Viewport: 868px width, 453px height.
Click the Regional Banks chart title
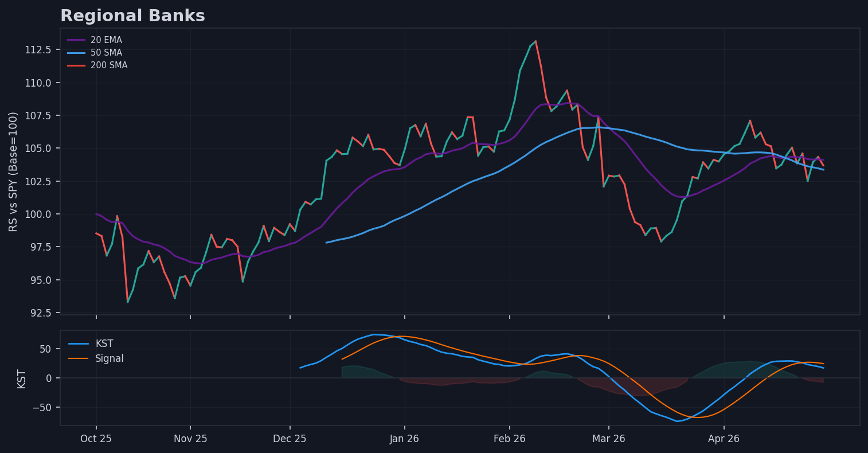(x=132, y=16)
